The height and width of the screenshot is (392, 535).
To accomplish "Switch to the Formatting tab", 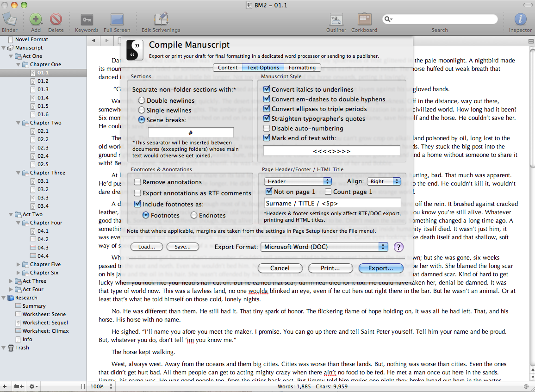I will pos(302,68).
